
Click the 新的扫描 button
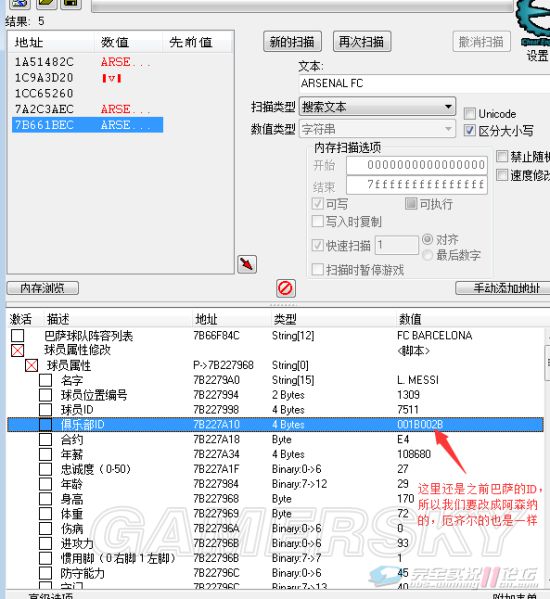(x=292, y=41)
